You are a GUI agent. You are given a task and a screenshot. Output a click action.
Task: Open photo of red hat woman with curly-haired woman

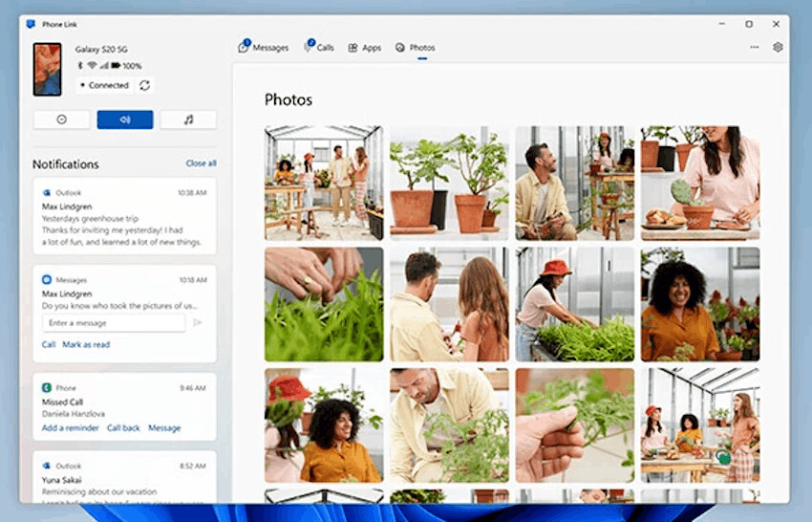[x=324, y=425]
